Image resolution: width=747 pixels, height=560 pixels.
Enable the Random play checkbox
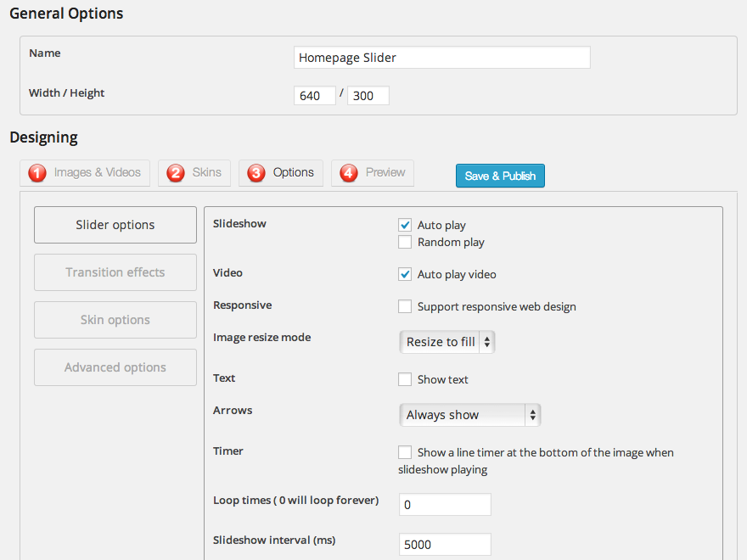tap(405, 243)
